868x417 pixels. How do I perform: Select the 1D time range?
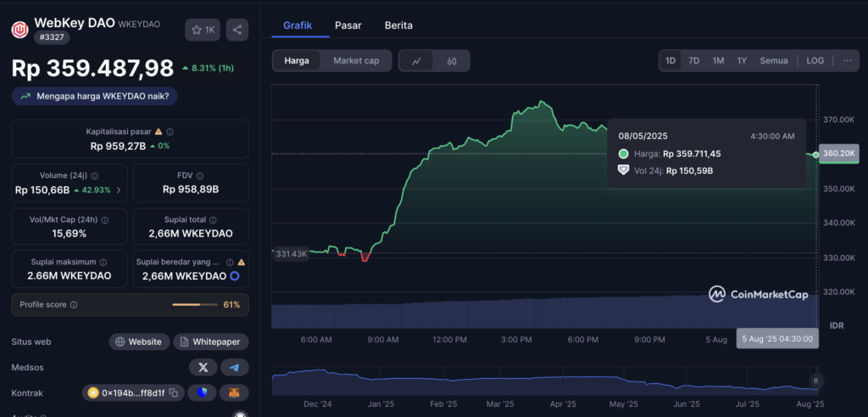point(670,61)
